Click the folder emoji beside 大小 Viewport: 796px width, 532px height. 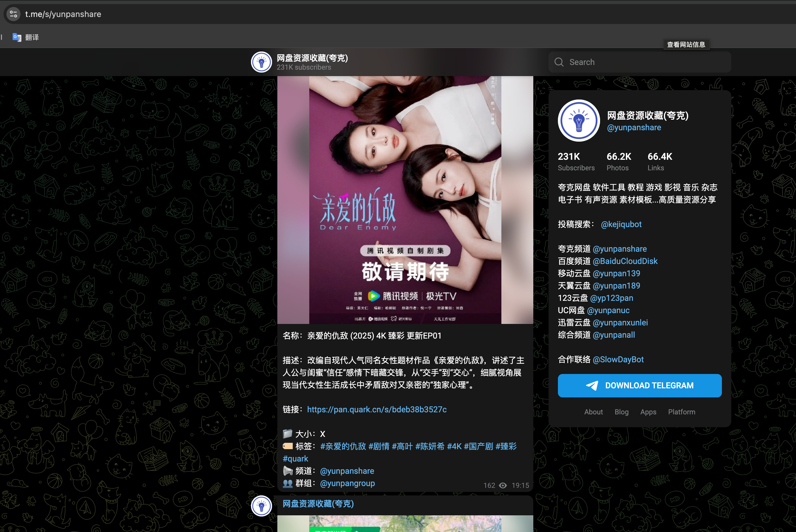point(288,434)
